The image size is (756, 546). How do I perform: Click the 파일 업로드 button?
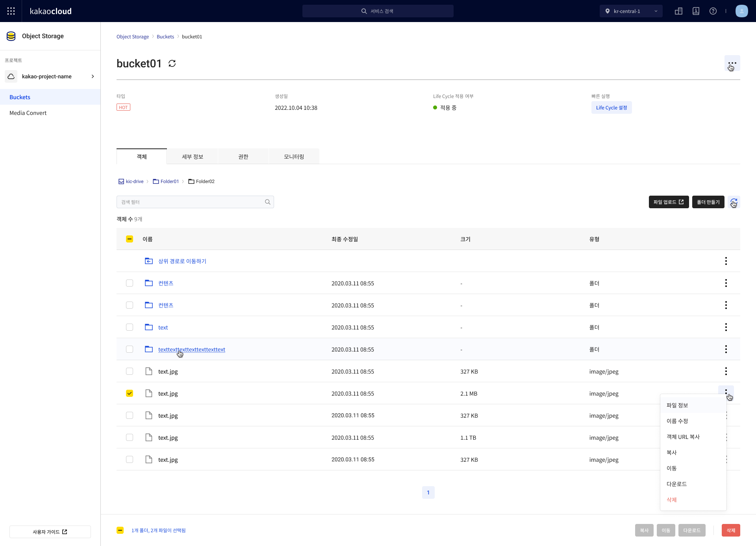669,202
